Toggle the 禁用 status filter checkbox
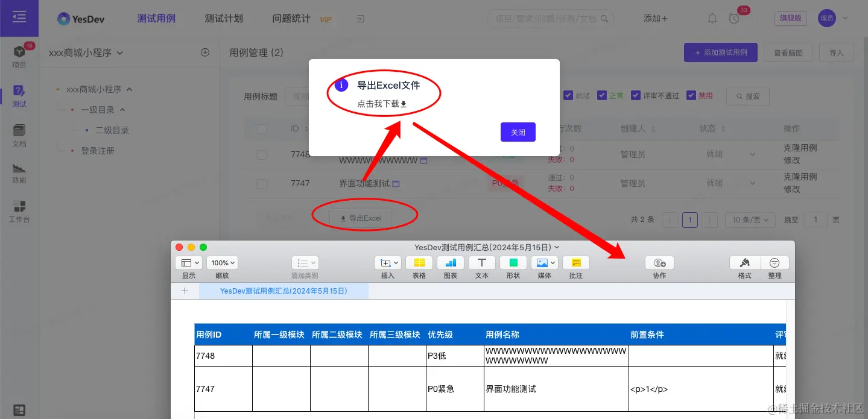This screenshot has width=868, height=419. tap(691, 95)
